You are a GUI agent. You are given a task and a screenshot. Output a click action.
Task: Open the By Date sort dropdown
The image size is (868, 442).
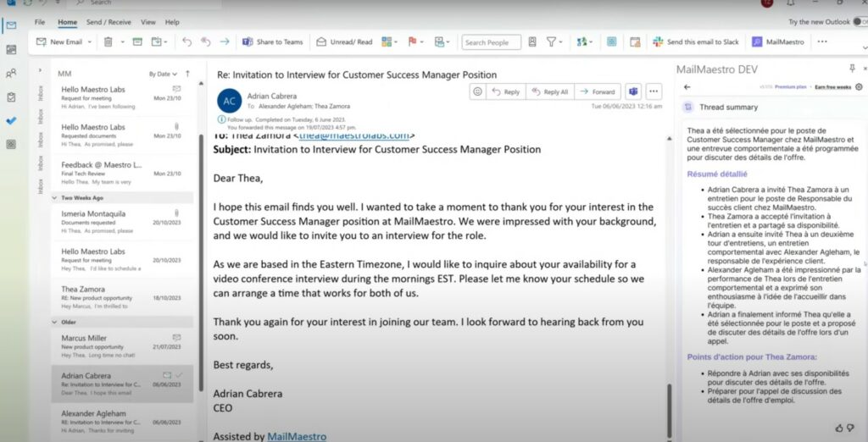163,74
